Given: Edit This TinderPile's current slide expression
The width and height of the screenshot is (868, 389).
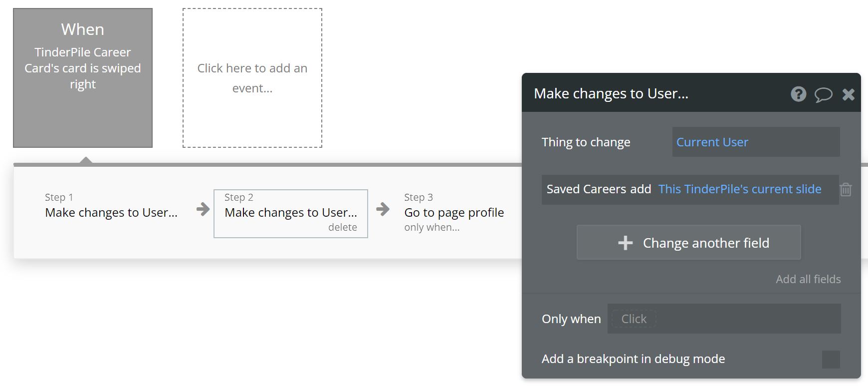Looking at the screenshot, I should point(739,189).
